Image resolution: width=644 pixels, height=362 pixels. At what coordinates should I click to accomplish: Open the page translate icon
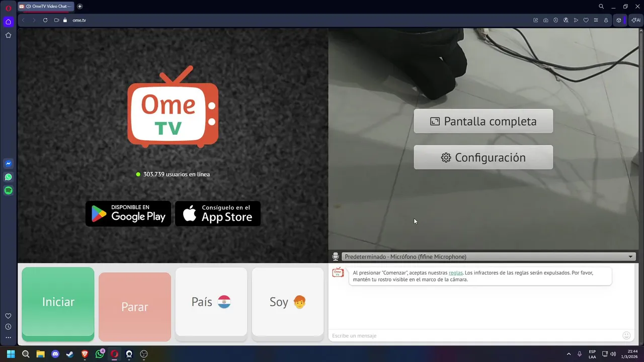(x=566, y=20)
